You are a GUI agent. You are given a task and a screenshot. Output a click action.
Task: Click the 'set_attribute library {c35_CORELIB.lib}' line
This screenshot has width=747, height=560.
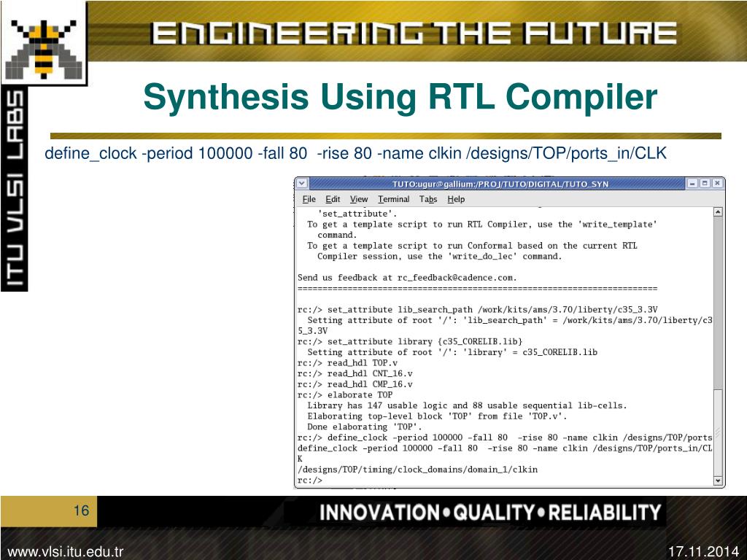(x=410, y=341)
